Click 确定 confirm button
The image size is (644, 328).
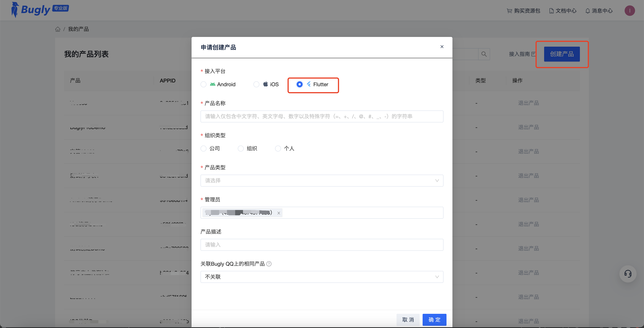[434, 320]
